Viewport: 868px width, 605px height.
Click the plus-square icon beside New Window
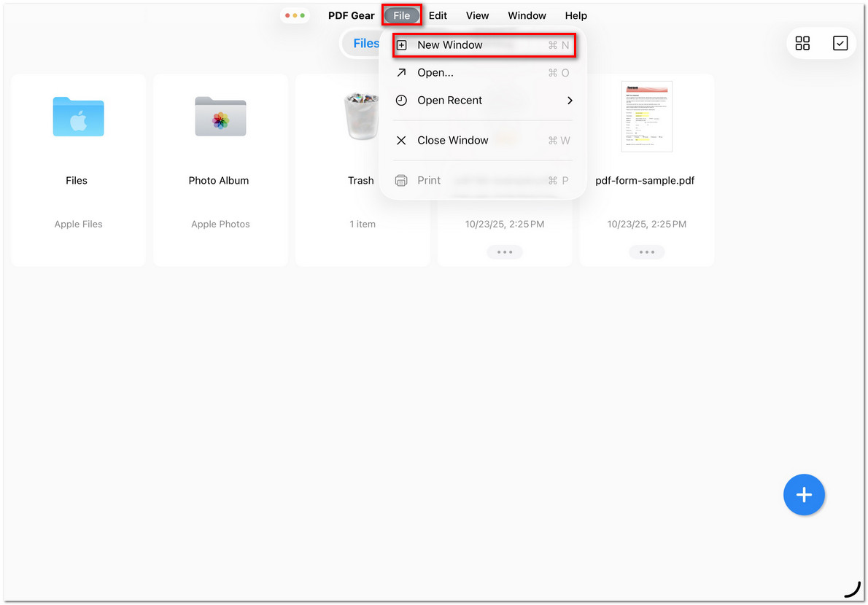pos(402,44)
